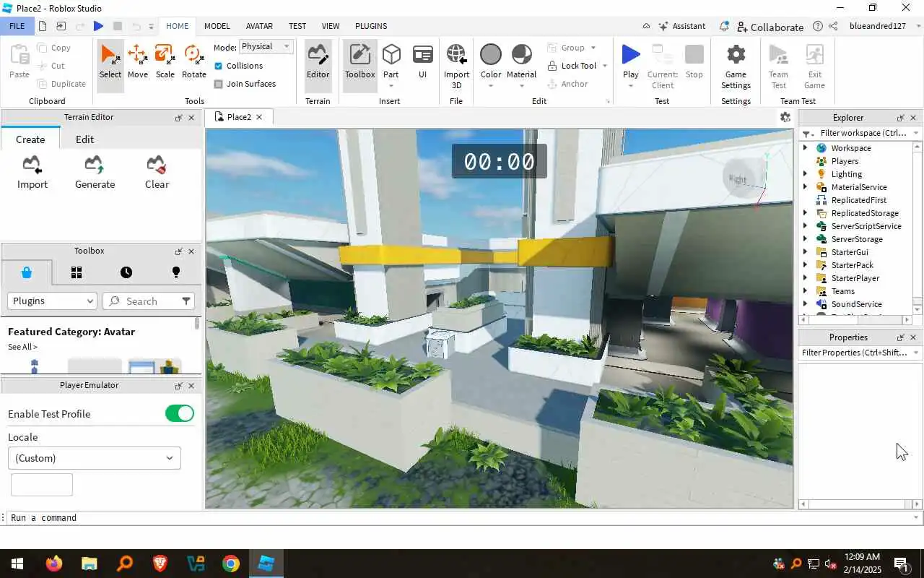
Task: Enable the Join Surfaces checkbox
Action: coord(219,84)
